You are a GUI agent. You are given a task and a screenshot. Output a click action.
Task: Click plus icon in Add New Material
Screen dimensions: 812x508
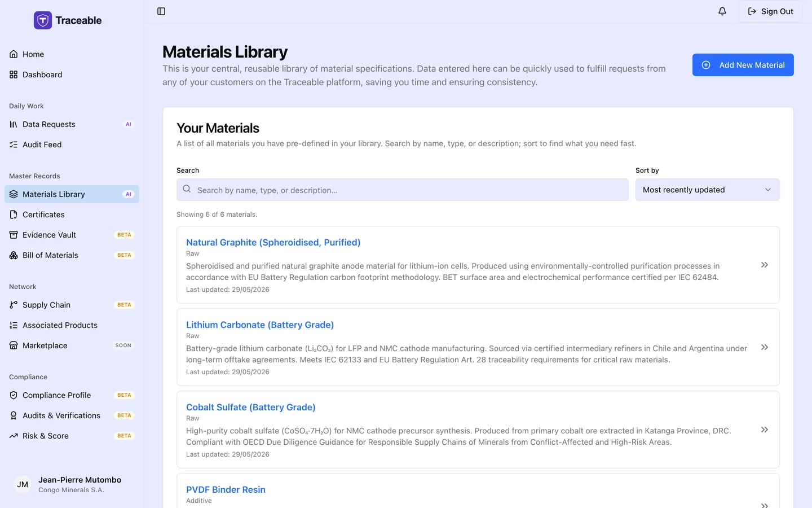(x=706, y=65)
